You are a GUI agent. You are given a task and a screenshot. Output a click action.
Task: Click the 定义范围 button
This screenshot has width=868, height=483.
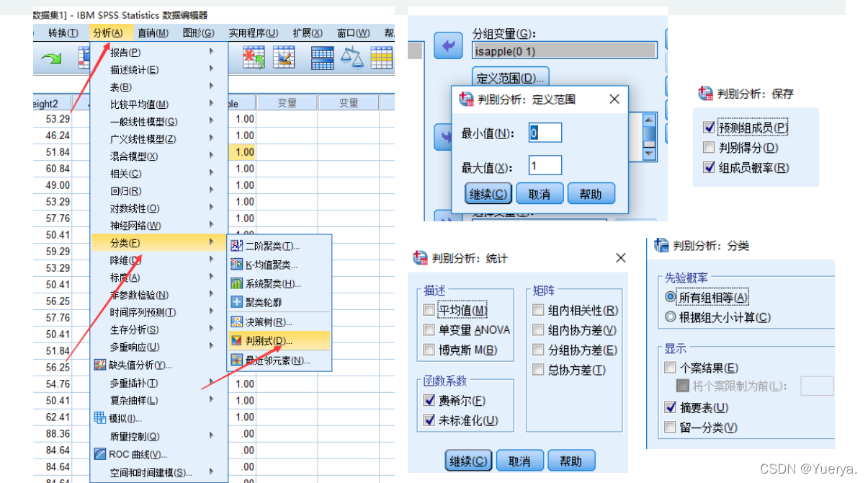tap(511, 77)
